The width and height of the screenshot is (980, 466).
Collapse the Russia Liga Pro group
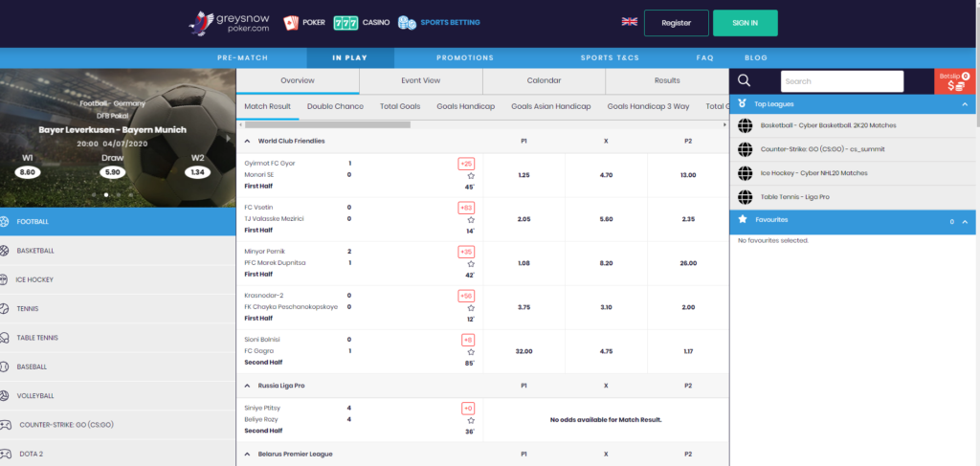pos(246,386)
